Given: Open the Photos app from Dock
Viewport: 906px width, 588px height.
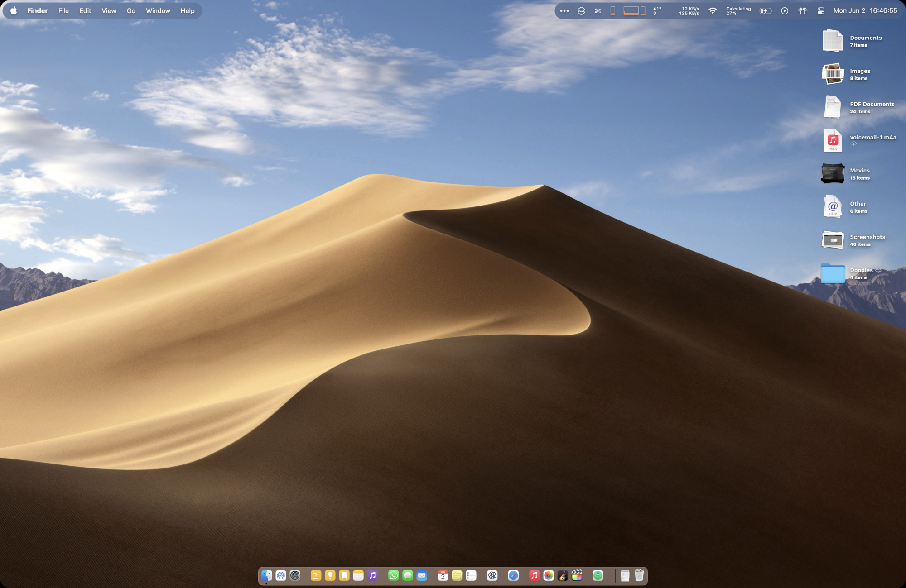Looking at the screenshot, I should coord(548,575).
